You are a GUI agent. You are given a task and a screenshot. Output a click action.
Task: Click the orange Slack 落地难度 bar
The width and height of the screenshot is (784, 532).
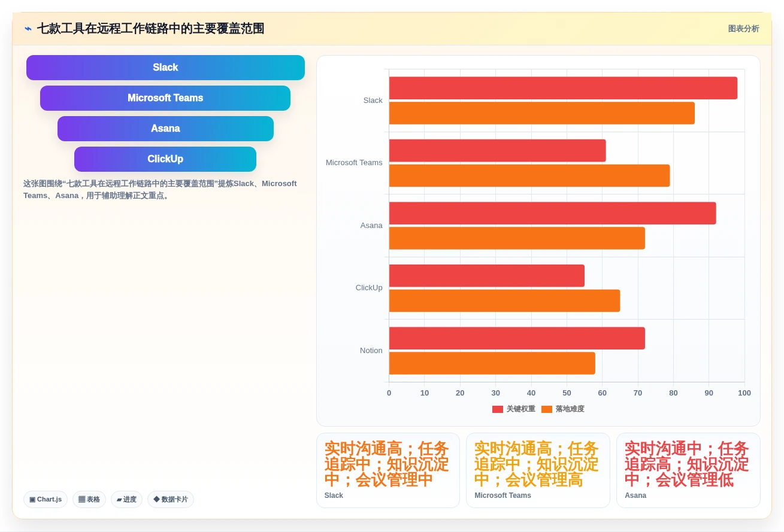coord(542,113)
